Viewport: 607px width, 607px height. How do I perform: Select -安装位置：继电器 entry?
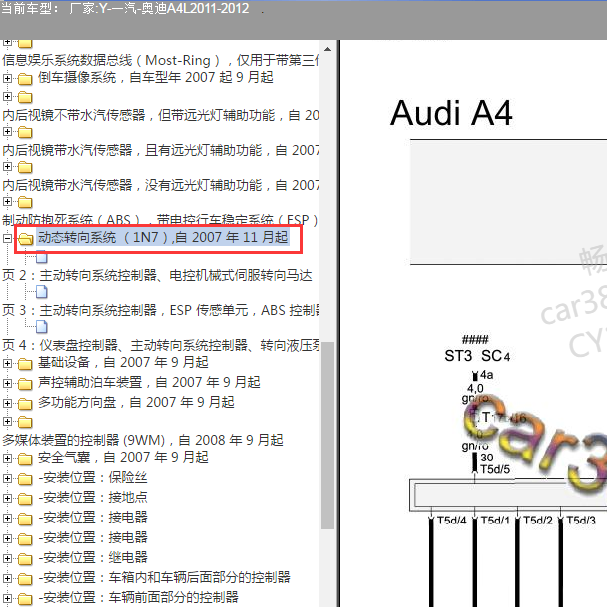point(93,557)
